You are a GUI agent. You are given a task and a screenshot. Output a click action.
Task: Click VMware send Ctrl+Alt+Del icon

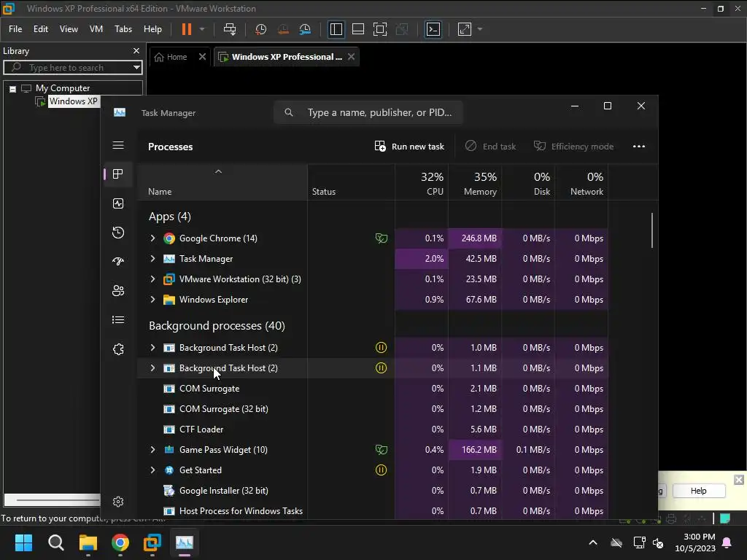230,29
